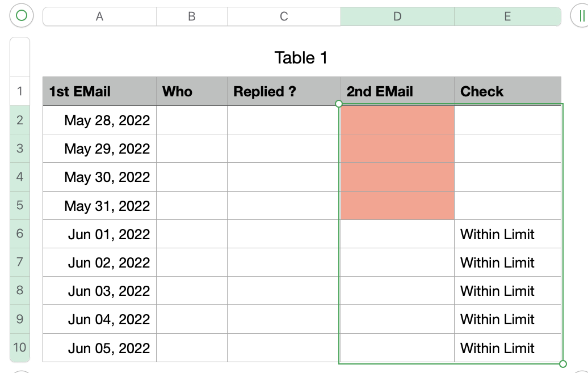Click the bottom-right selection handle
Screen dimensions: 588x373
coord(563,363)
